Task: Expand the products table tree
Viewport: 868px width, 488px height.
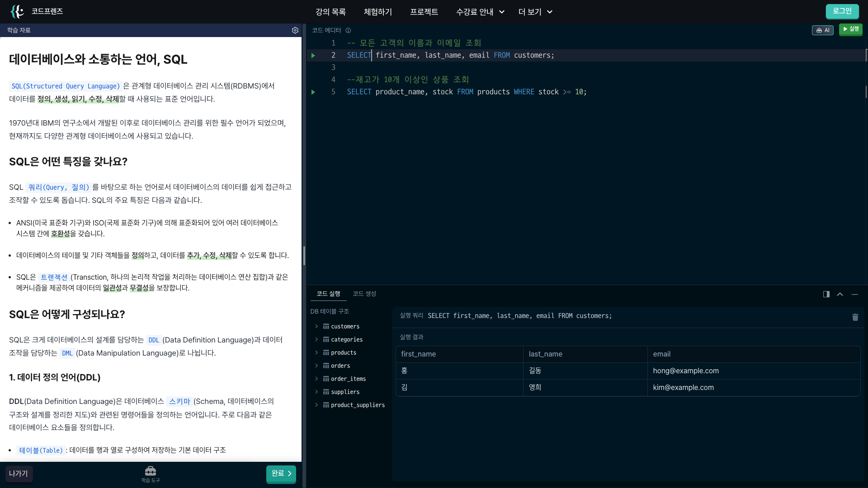Action: click(316, 352)
